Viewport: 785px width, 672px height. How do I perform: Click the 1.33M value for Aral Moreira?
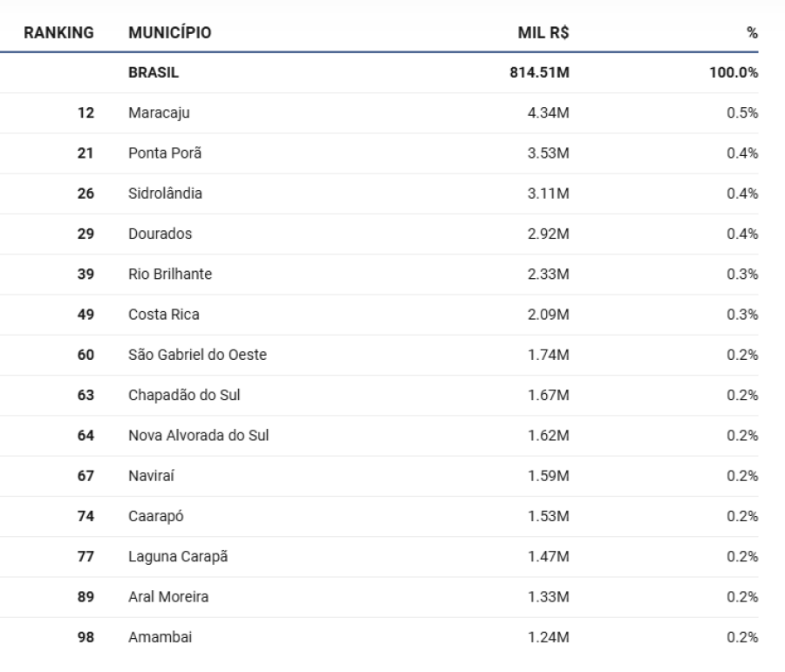click(x=549, y=597)
